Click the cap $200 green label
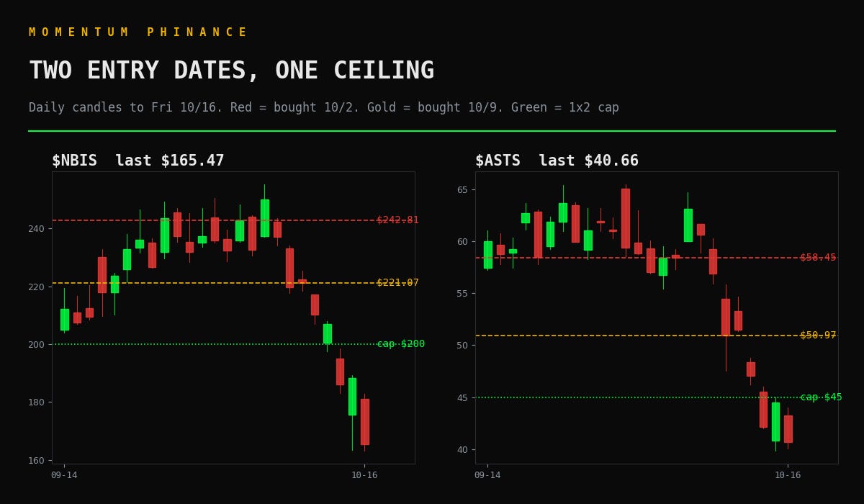Image resolution: width=864 pixels, height=504 pixels. [x=400, y=344]
